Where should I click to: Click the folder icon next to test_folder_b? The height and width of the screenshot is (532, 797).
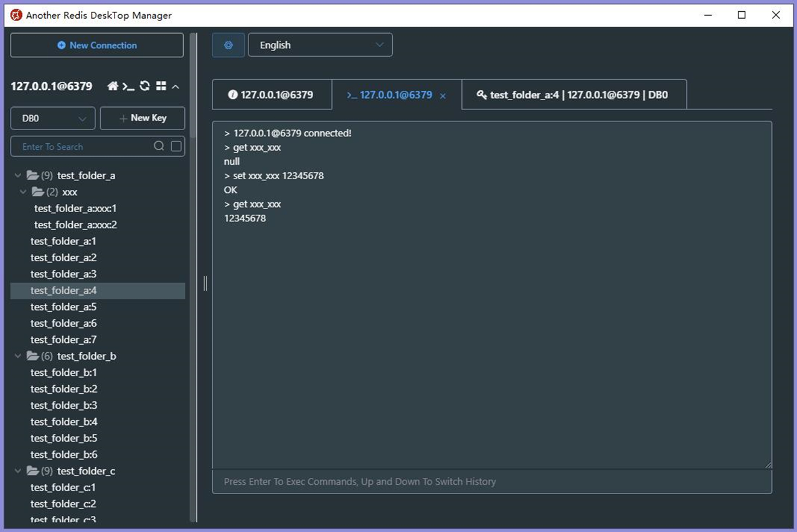34,356
